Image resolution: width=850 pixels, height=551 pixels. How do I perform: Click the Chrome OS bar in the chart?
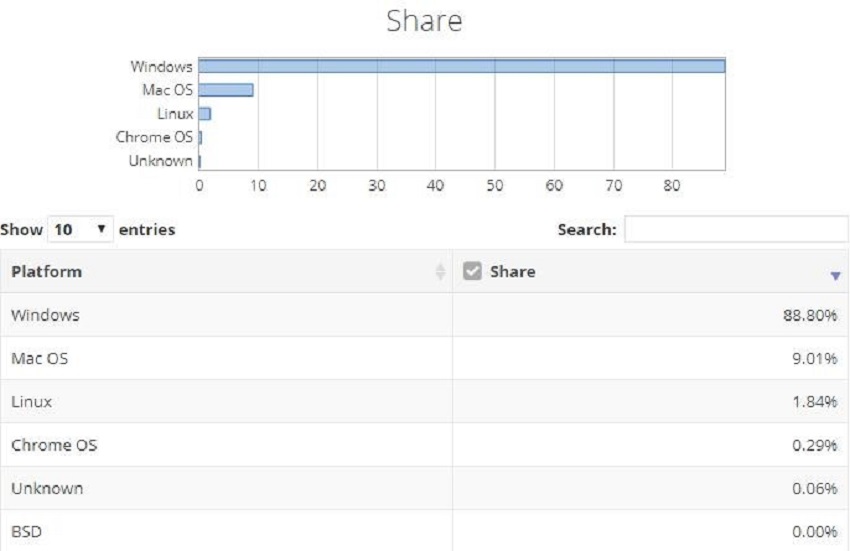[200, 138]
